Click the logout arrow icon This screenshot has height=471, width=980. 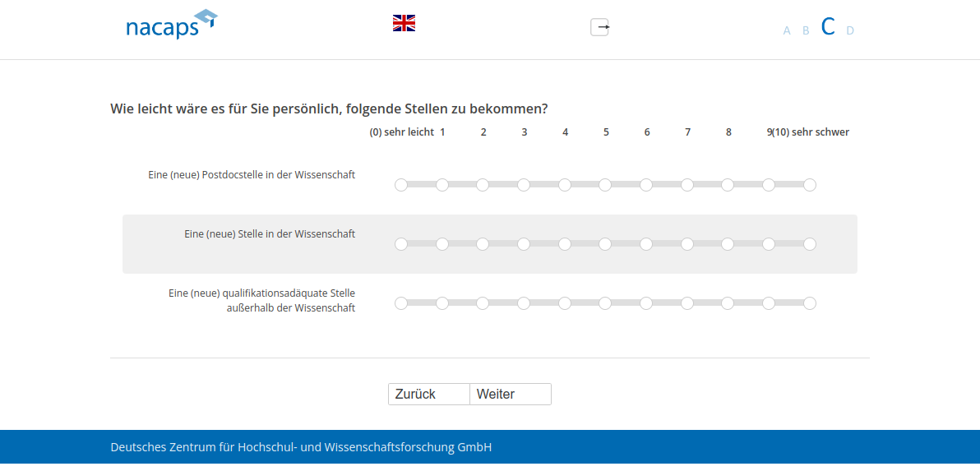(600, 27)
